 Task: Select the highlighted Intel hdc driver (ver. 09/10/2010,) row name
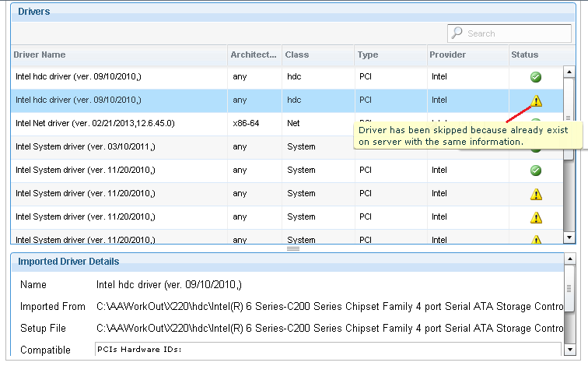point(79,100)
